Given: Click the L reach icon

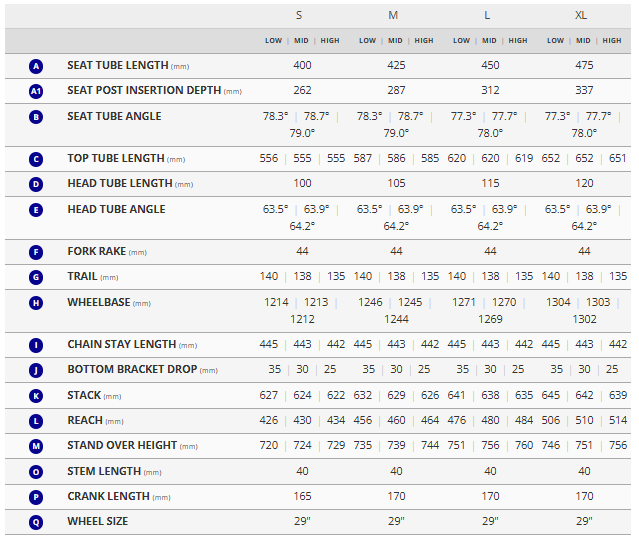Looking at the screenshot, I should [36, 421].
